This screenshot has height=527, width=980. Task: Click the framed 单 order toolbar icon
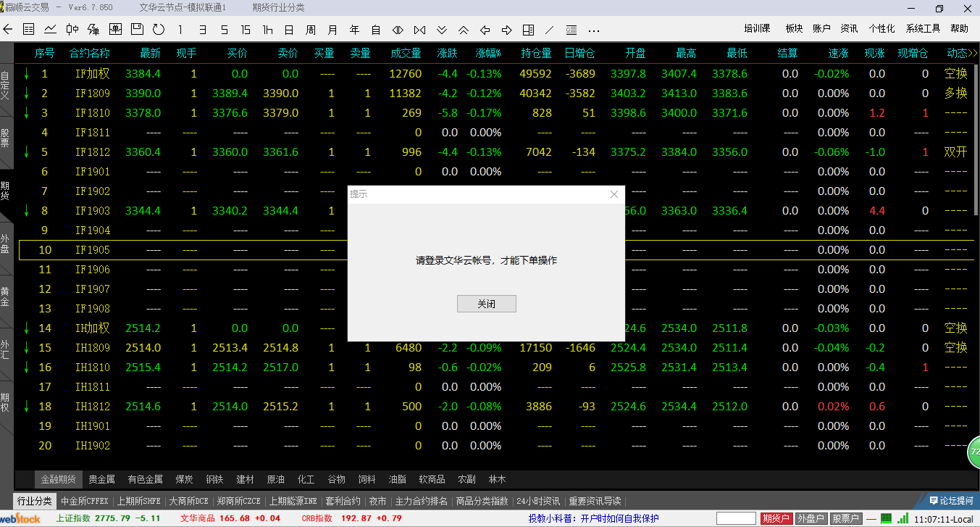pyautogui.click(x=115, y=30)
